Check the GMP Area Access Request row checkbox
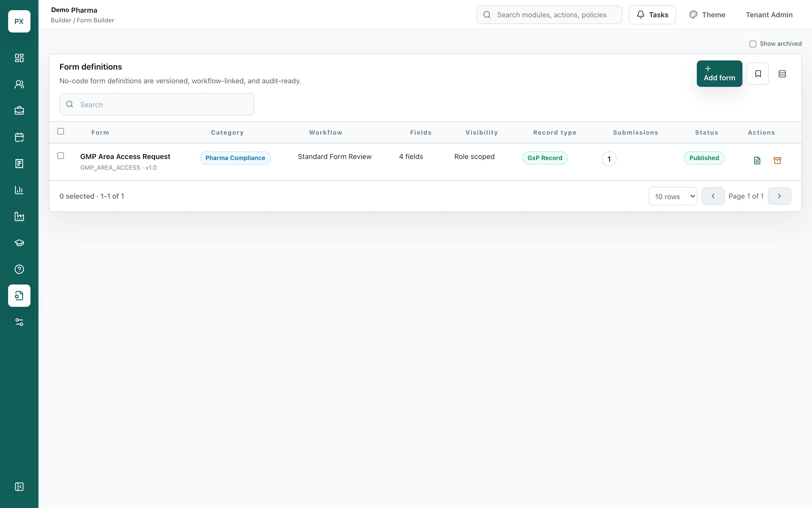 coord(61,155)
